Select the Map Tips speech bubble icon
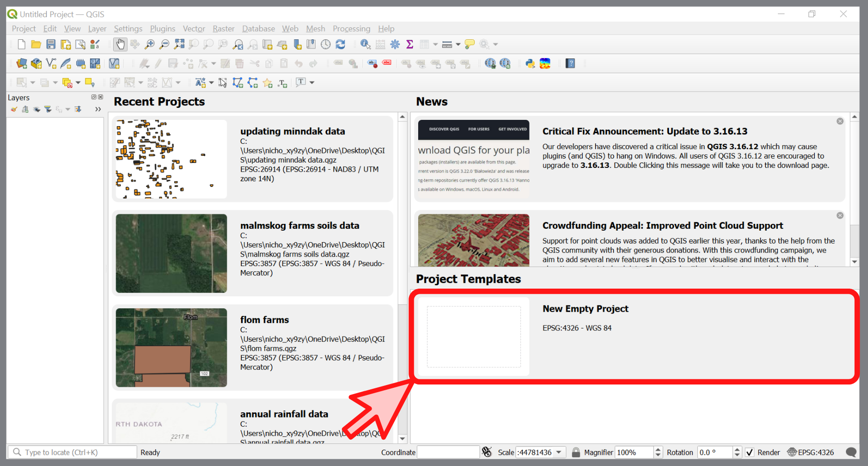The height and width of the screenshot is (466, 868). tap(469, 45)
